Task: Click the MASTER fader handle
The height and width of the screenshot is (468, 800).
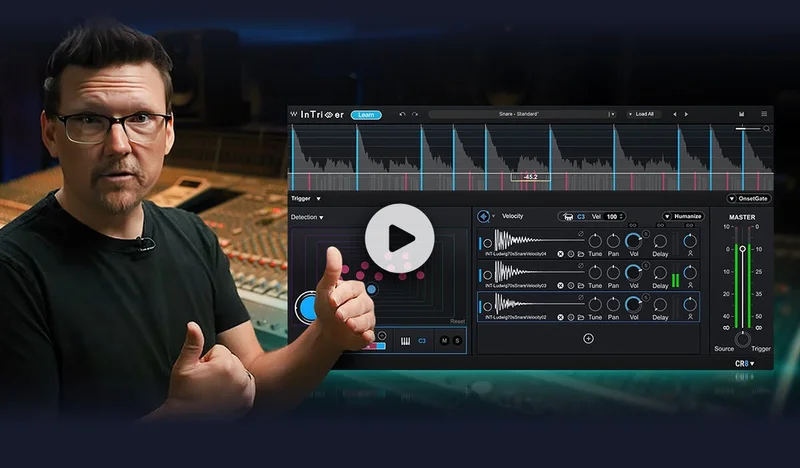Action: click(x=743, y=249)
